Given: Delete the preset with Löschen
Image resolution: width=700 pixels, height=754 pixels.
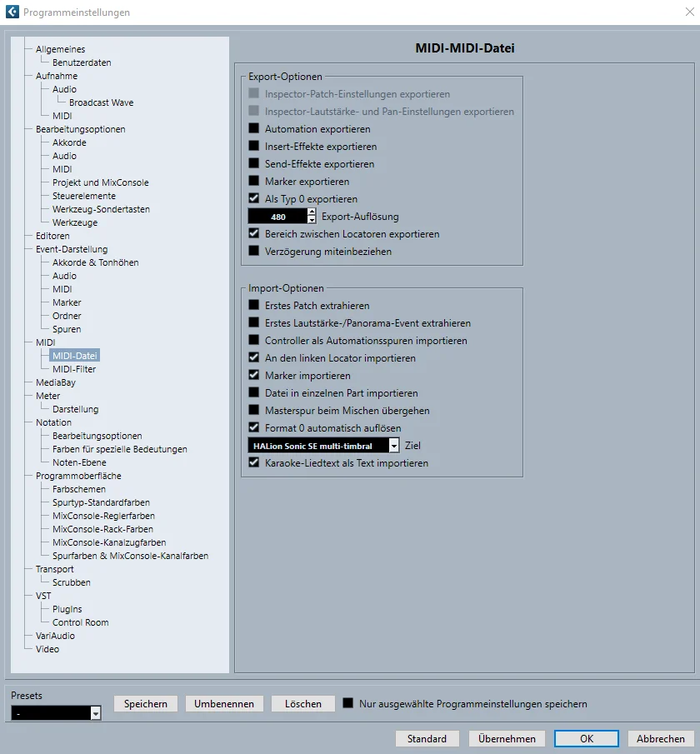Looking at the screenshot, I should (x=303, y=703).
